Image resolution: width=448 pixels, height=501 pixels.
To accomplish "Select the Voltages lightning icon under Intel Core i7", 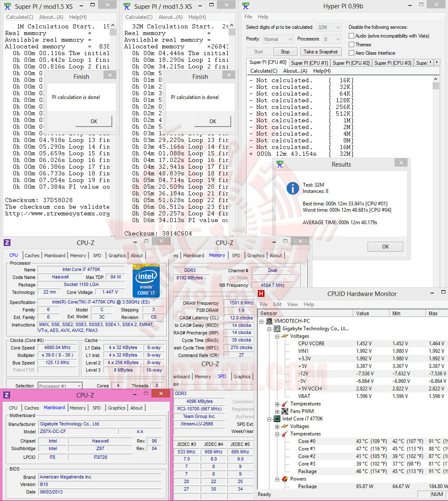I will click(x=285, y=426).
